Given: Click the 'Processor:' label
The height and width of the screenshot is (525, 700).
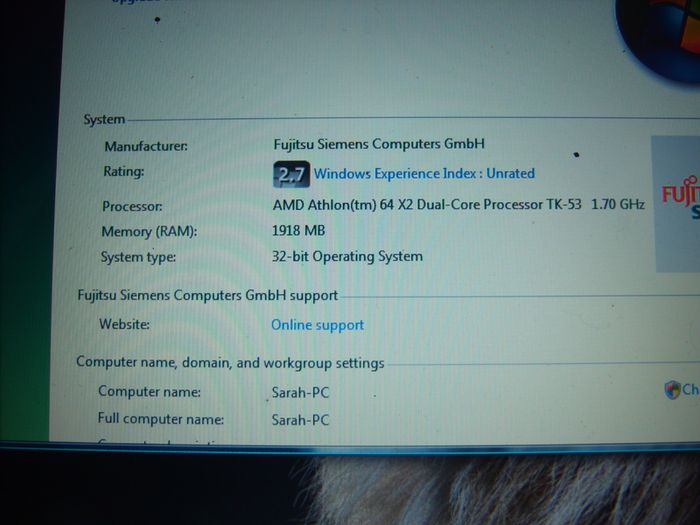Looking at the screenshot, I should pyautogui.click(x=132, y=206).
